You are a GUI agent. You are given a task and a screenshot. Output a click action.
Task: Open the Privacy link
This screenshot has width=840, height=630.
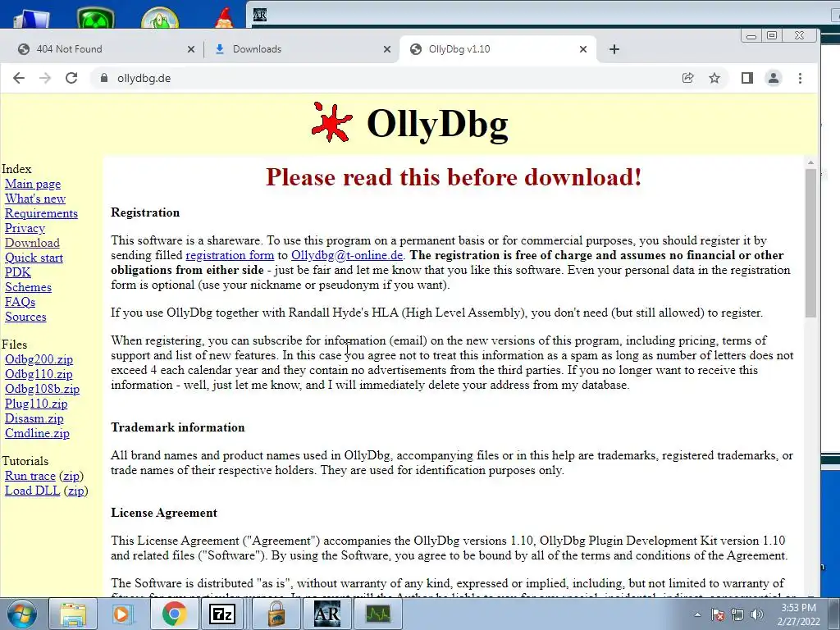point(25,228)
